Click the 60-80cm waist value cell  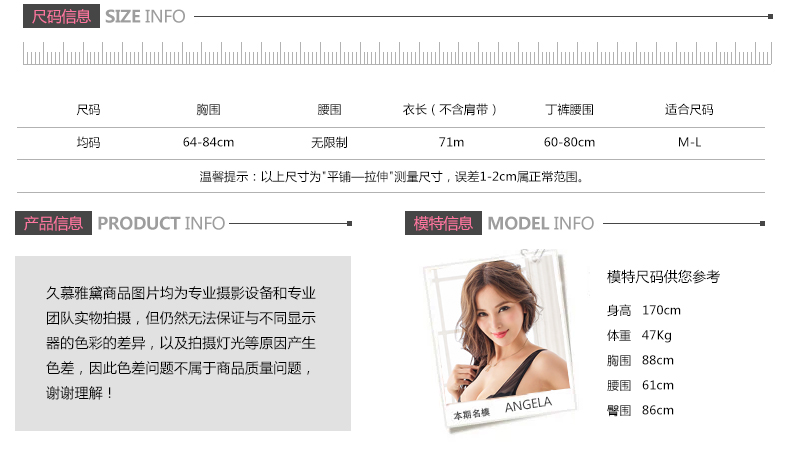click(569, 143)
